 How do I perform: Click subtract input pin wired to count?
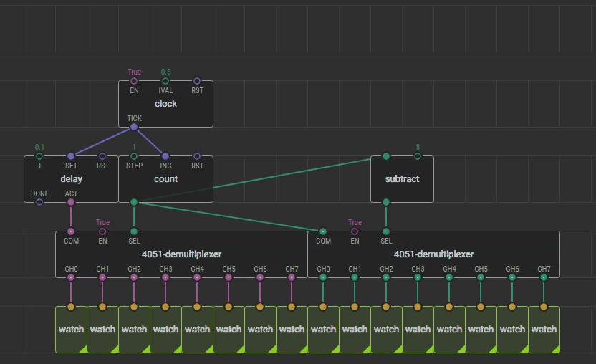pos(386,156)
